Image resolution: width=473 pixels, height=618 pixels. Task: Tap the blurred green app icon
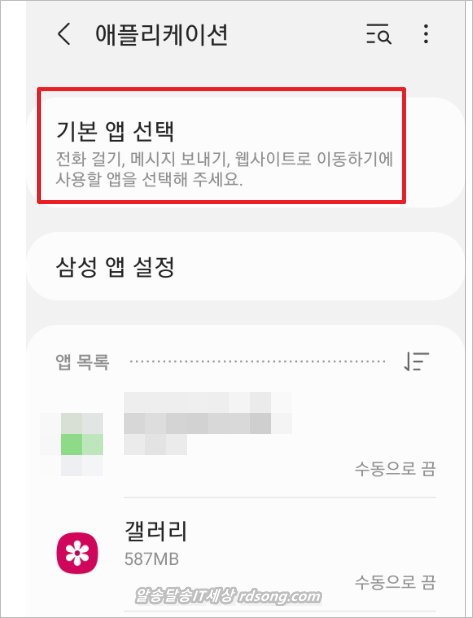coord(82,444)
